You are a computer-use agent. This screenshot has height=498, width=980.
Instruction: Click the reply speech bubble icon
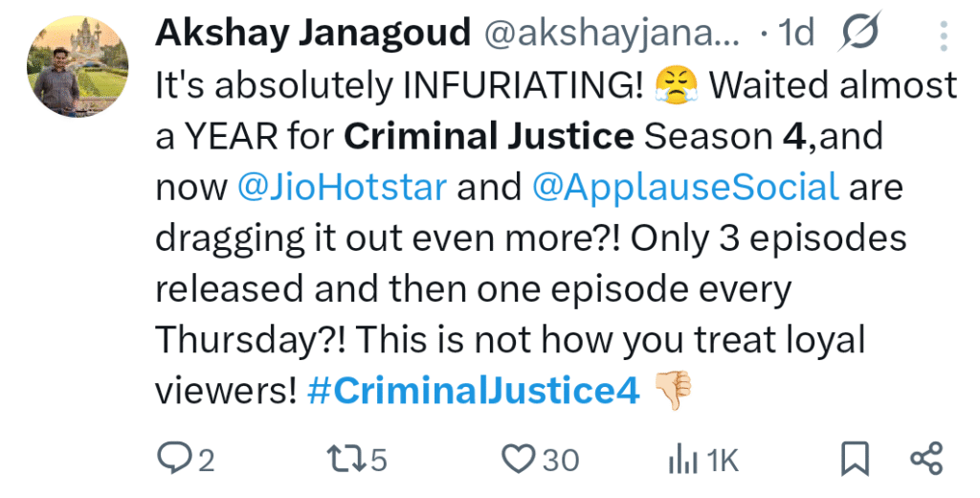click(170, 460)
